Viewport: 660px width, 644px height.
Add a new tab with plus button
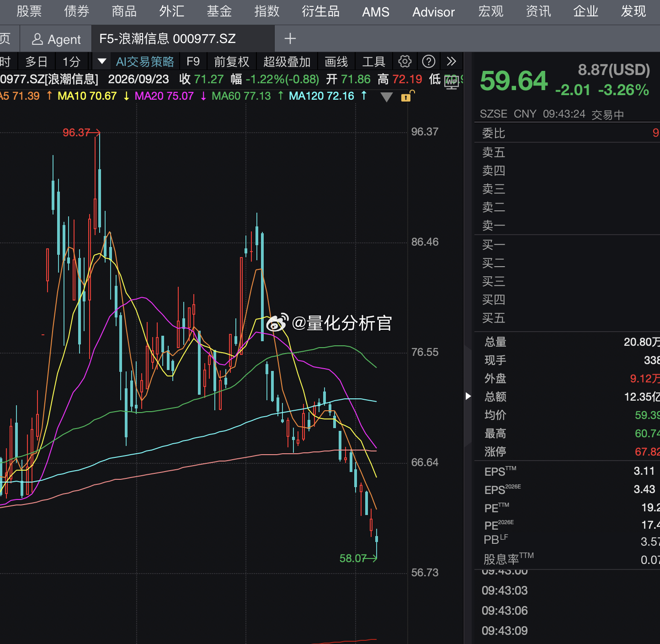pyautogui.click(x=290, y=38)
